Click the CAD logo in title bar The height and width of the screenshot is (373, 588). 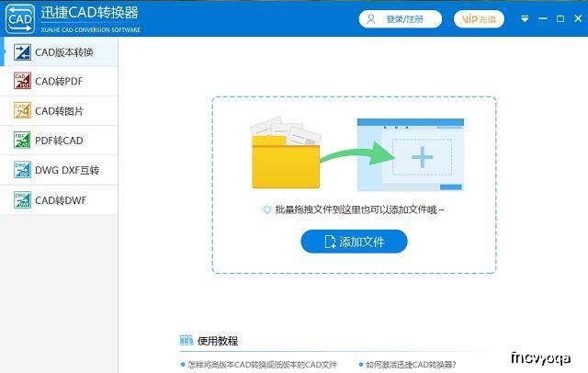click(18, 18)
